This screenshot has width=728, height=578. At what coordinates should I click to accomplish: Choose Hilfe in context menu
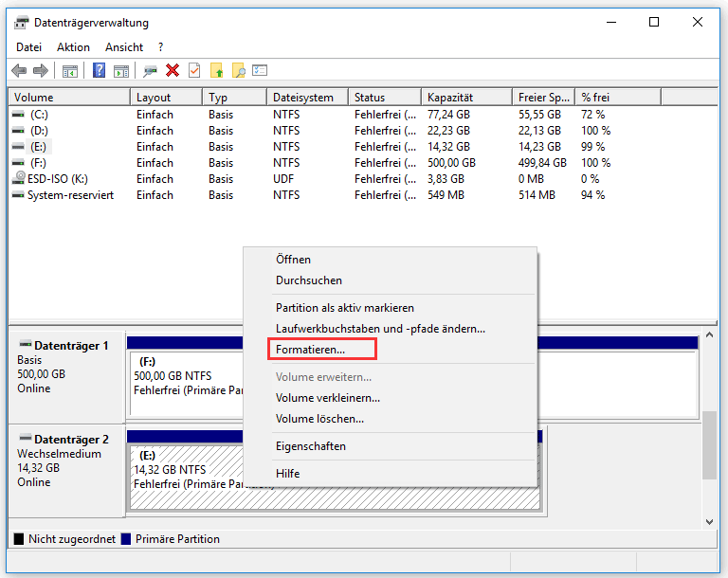tap(390, 474)
